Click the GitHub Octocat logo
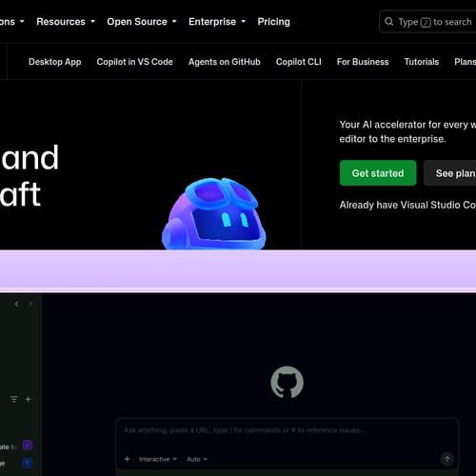Viewport: 476px width, 476px height. point(287,382)
